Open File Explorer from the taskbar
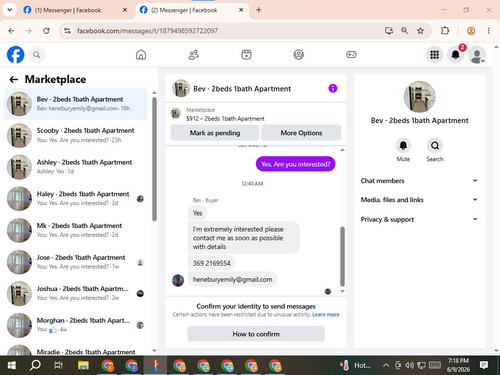500x375 pixels. [x=83, y=365]
